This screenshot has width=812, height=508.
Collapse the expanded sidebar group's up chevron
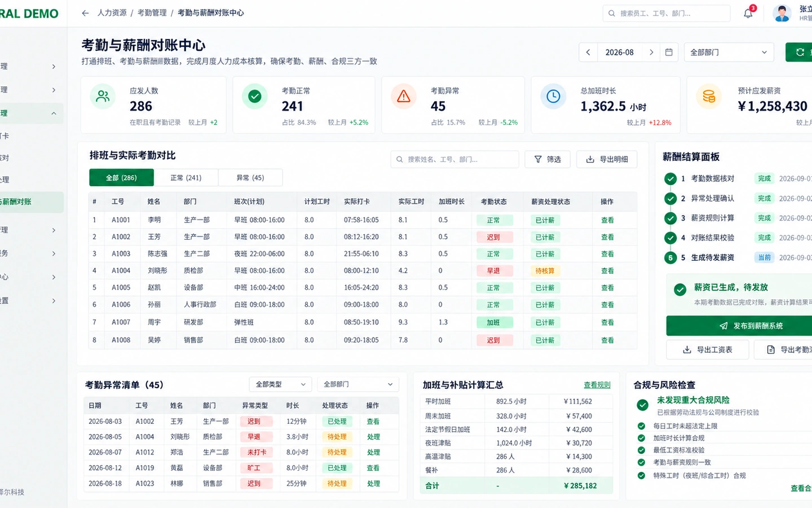[54, 113]
